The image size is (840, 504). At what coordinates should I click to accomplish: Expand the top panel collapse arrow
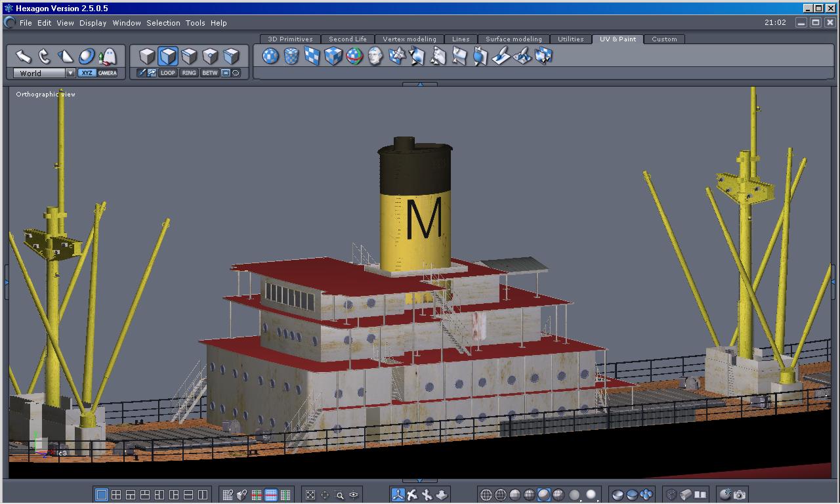pyautogui.click(x=419, y=84)
